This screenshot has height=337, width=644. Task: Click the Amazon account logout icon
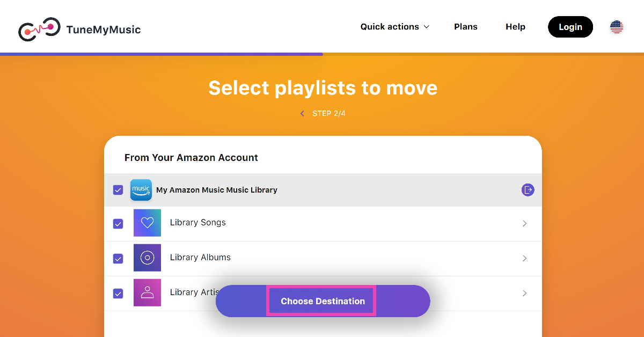528,190
